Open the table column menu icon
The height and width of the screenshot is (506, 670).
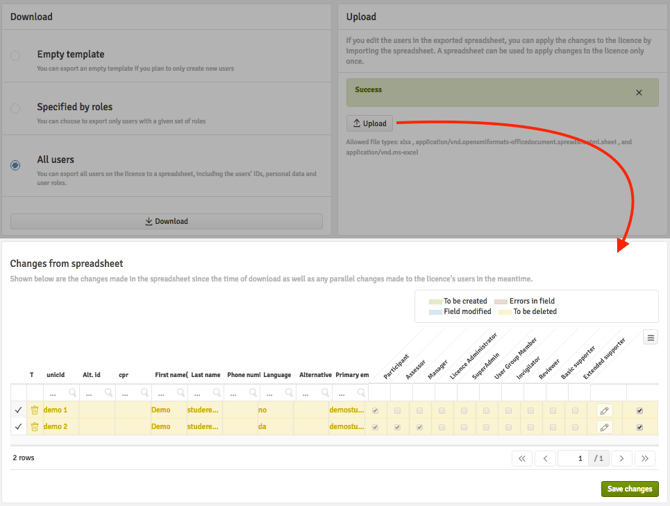[651, 338]
